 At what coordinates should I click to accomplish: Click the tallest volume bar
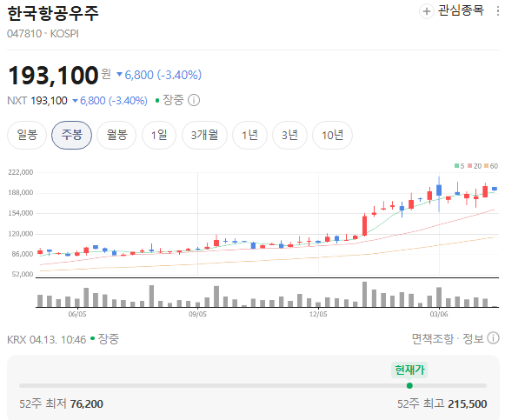click(x=364, y=295)
